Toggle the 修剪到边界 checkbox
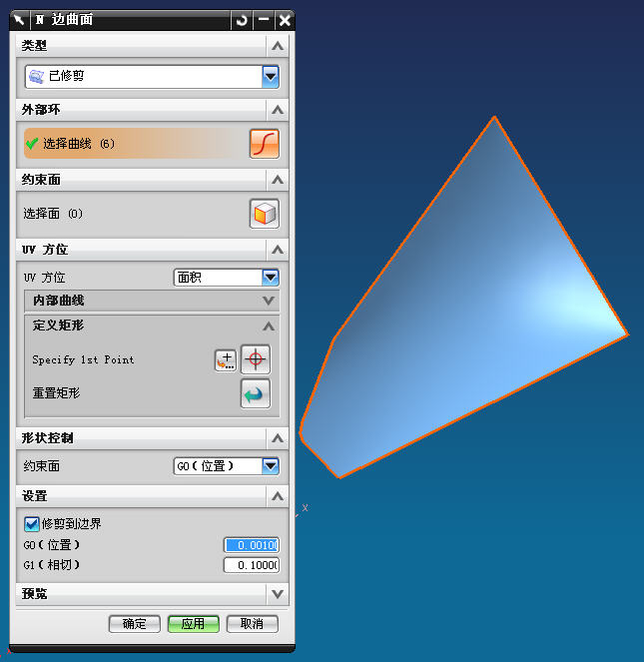This screenshot has width=644, height=662. [32, 524]
